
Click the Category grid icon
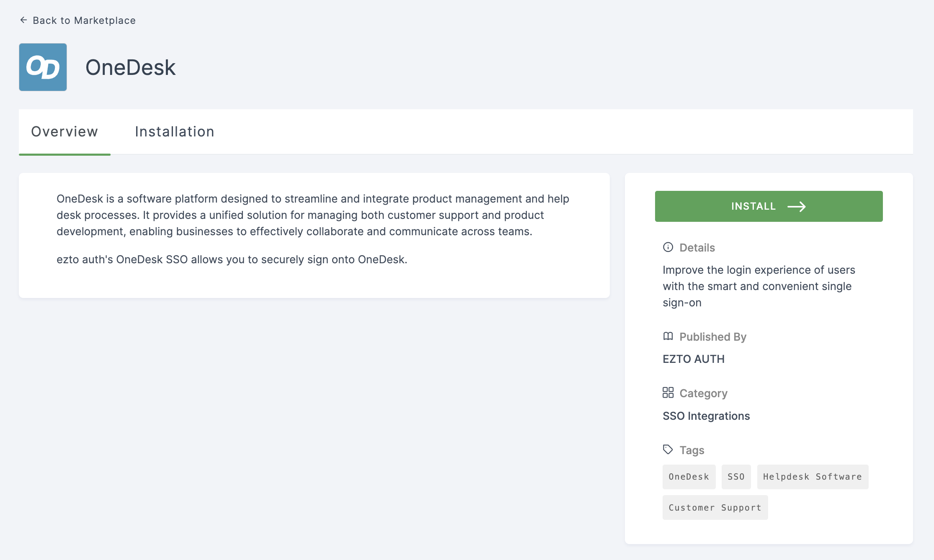tap(668, 393)
